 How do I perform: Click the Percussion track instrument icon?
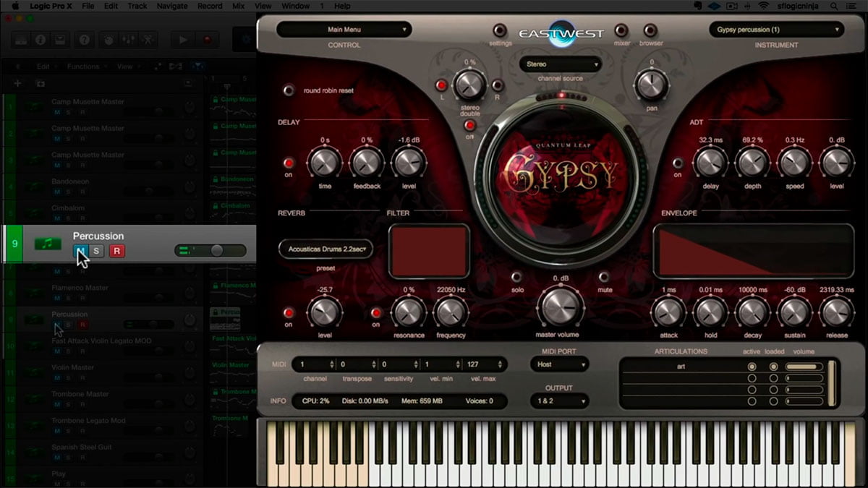48,244
